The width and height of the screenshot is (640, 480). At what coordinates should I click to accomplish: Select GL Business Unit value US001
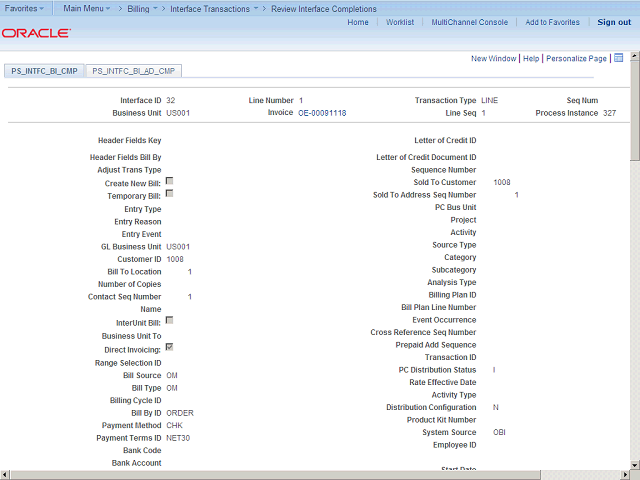click(x=178, y=247)
